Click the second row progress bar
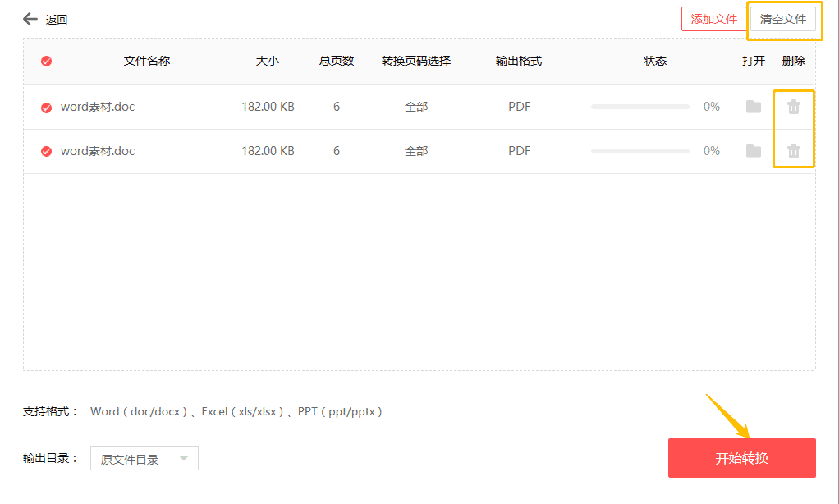Viewport: 839px width, 504px height. coord(640,151)
